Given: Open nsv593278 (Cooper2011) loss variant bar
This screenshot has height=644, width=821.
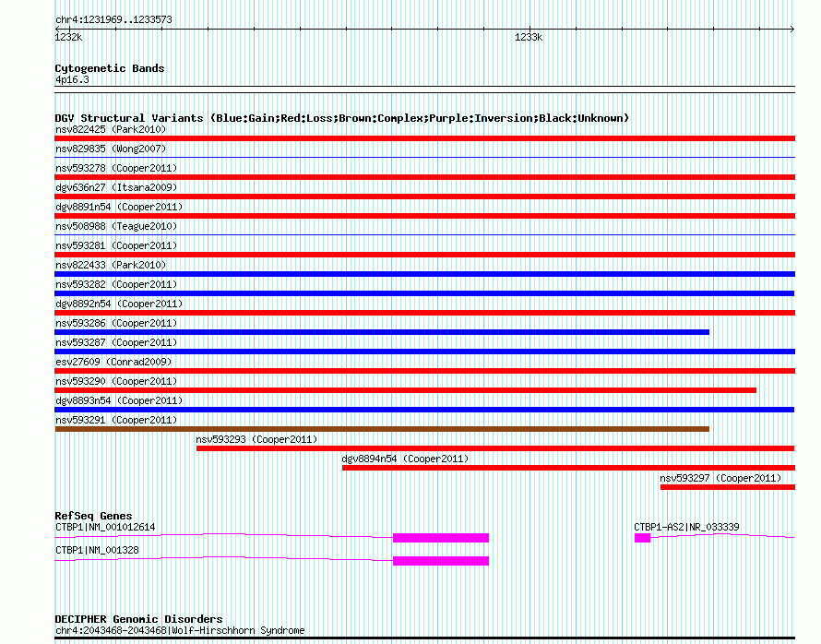Looking at the screenshot, I should click(424, 177).
